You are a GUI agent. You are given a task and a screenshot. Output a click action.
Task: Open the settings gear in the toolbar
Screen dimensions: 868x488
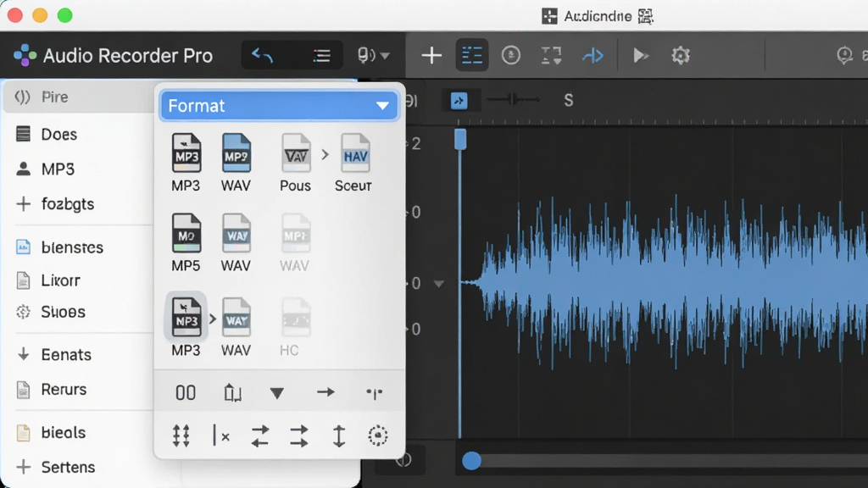pos(681,55)
